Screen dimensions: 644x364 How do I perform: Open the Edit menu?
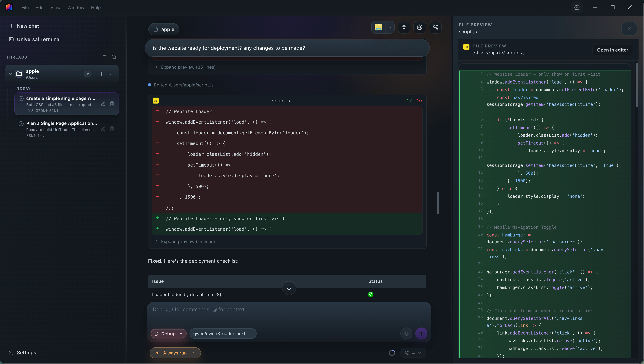point(39,7)
